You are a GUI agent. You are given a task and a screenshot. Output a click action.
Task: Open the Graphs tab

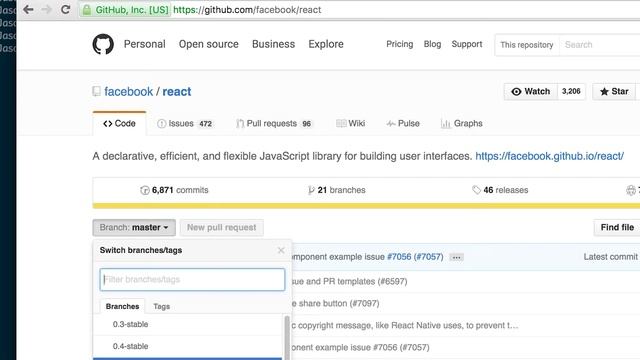click(x=462, y=123)
